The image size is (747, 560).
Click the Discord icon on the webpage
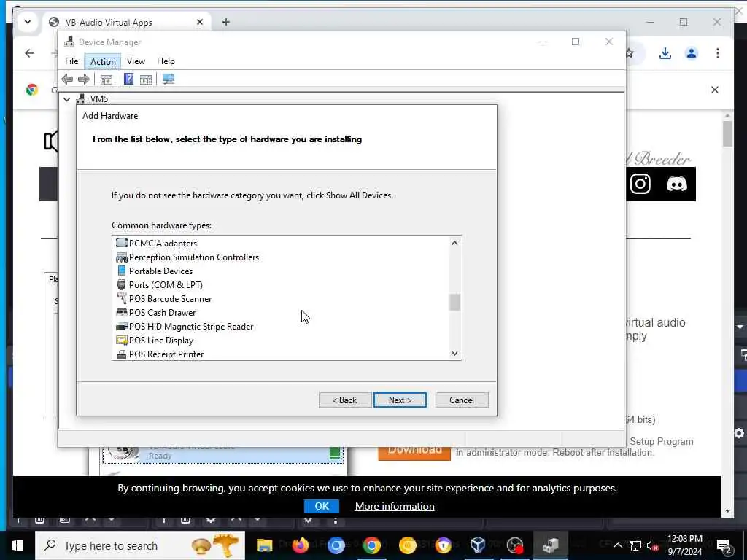pos(676,184)
